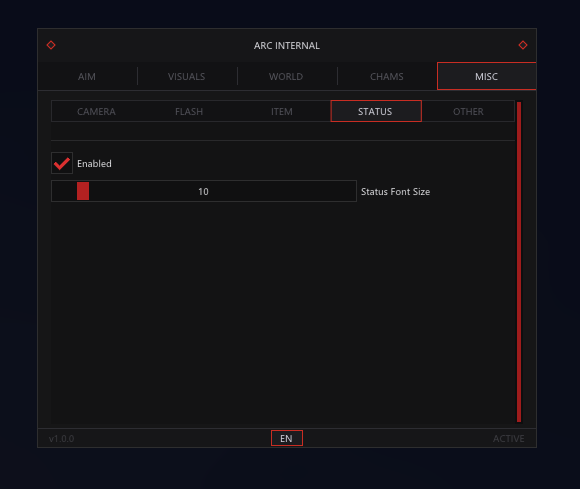
Task: Click the red vertical scrollbar
Action: pyautogui.click(x=519, y=262)
